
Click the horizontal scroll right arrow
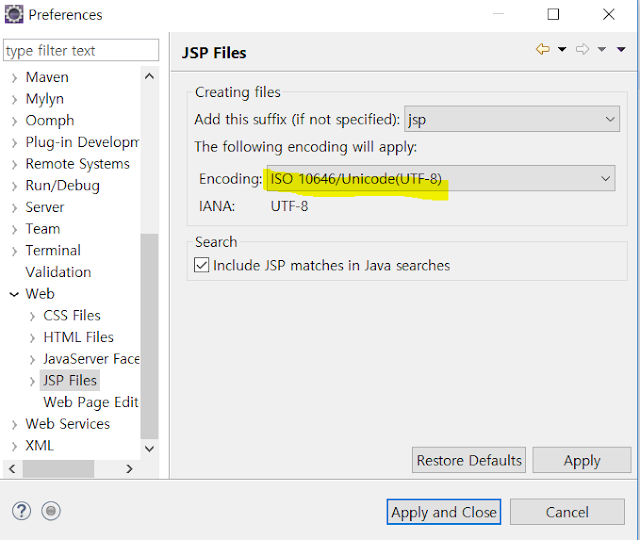tap(129, 469)
